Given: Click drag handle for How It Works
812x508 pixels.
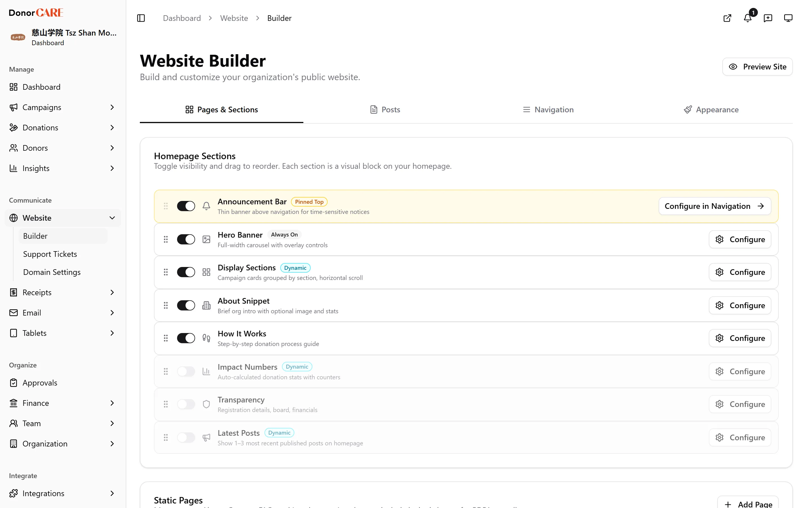Looking at the screenshot, I should [166, 338].
